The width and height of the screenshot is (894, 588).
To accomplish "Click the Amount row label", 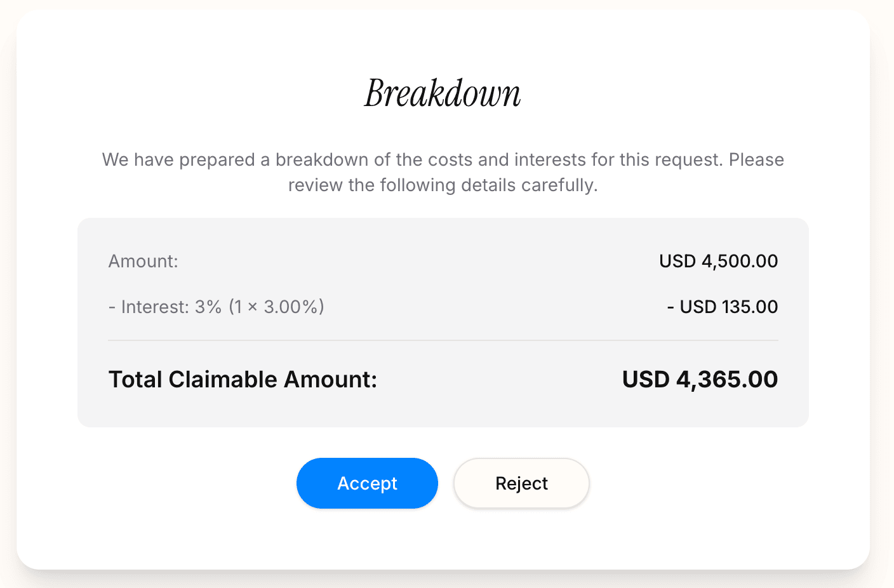I will point(143,261).
